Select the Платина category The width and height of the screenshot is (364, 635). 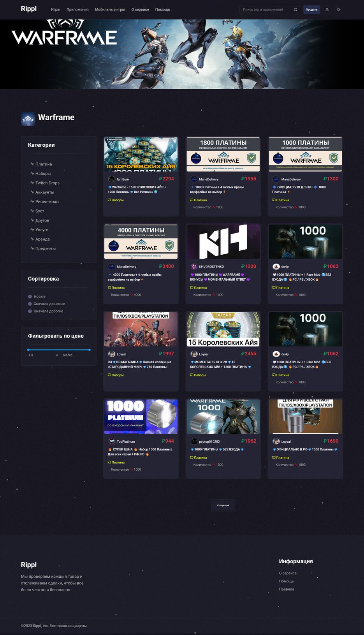coord(41,164)
